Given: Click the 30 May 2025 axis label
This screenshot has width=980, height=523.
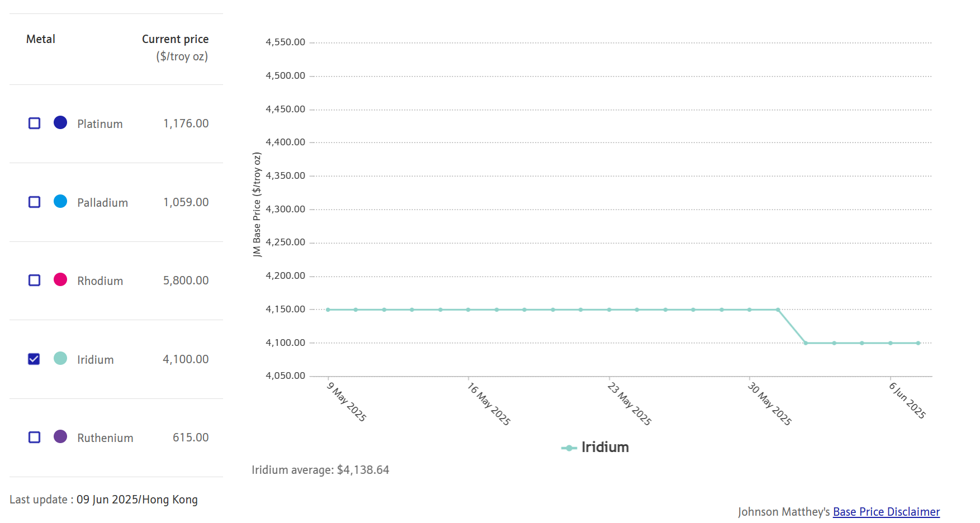Looking at the screenshot, I should click(770, 403).
